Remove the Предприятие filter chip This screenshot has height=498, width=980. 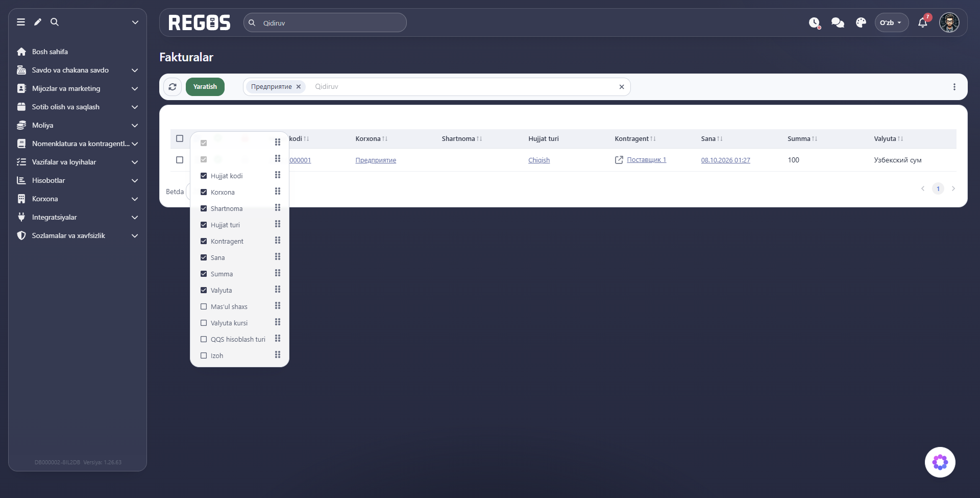tap(299, 87)
